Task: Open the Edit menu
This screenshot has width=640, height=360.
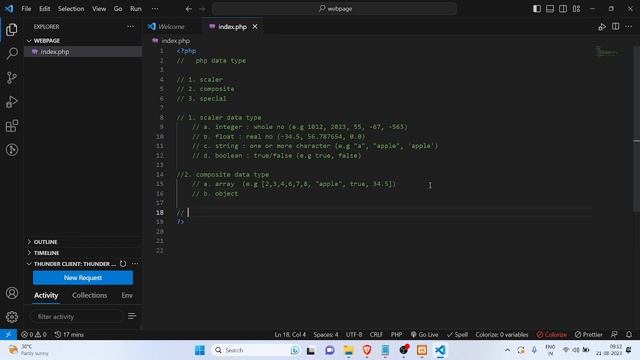Action: [x=44, y=9]
